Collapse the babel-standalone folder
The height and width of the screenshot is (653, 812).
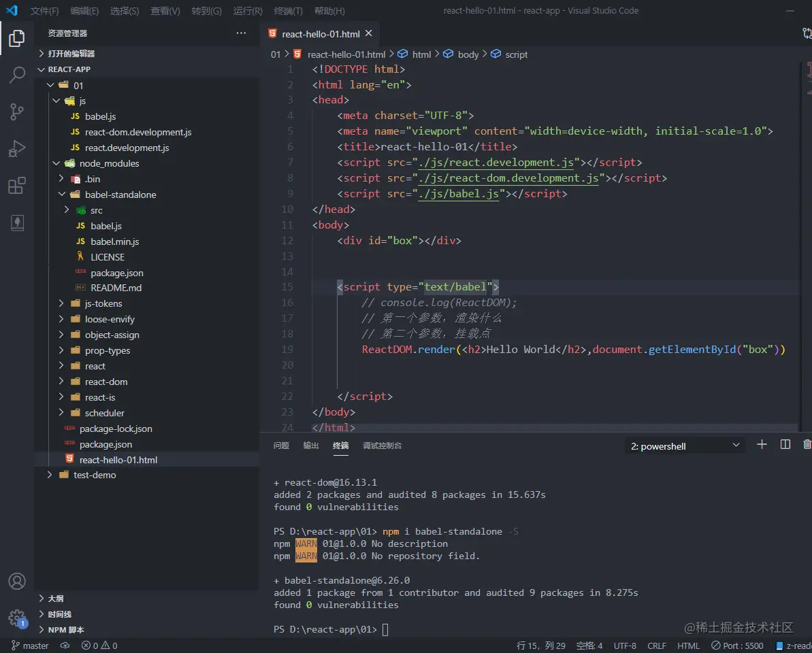click(62, 194)
